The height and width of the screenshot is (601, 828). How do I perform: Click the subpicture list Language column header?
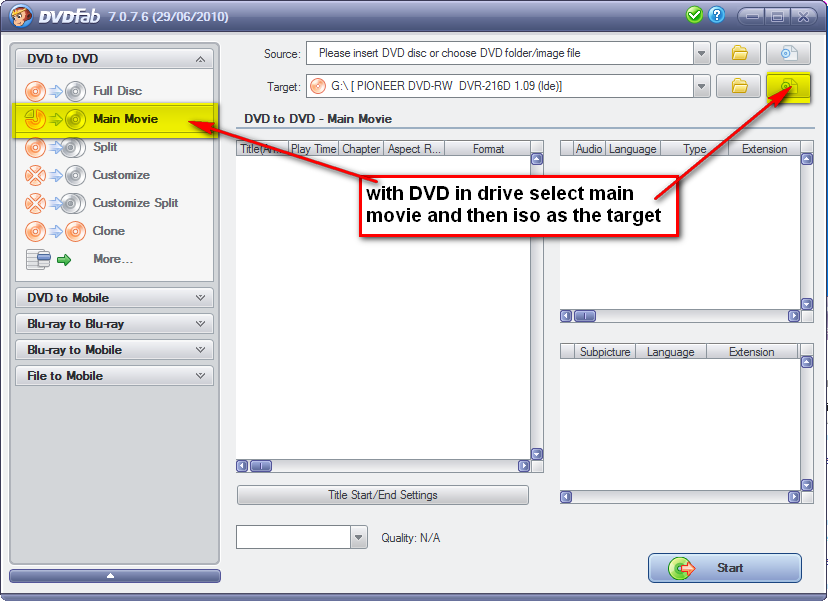pyautogui.click(x=671, y=352)
